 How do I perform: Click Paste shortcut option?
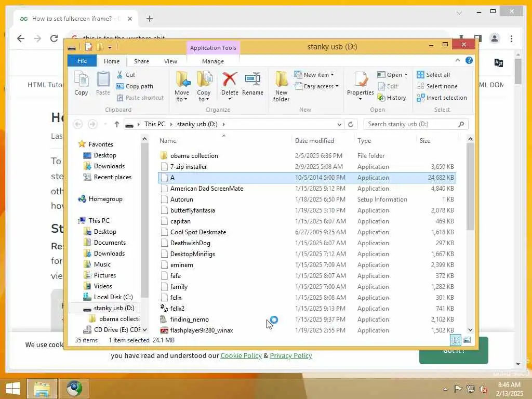click(x=140, y=98)
